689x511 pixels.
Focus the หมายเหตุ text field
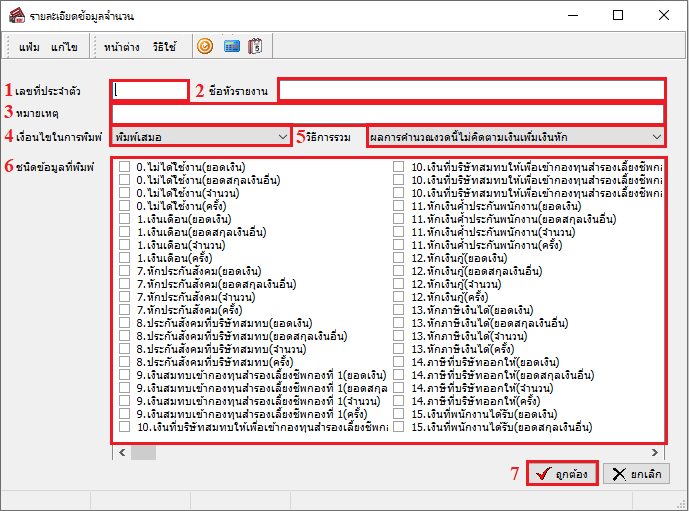(x=387, y=112)
